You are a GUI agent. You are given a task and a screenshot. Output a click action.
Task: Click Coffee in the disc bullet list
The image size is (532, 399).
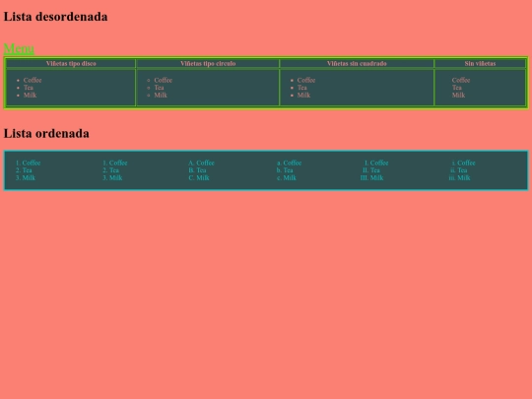pyautogui.click(x=33, y=80)
